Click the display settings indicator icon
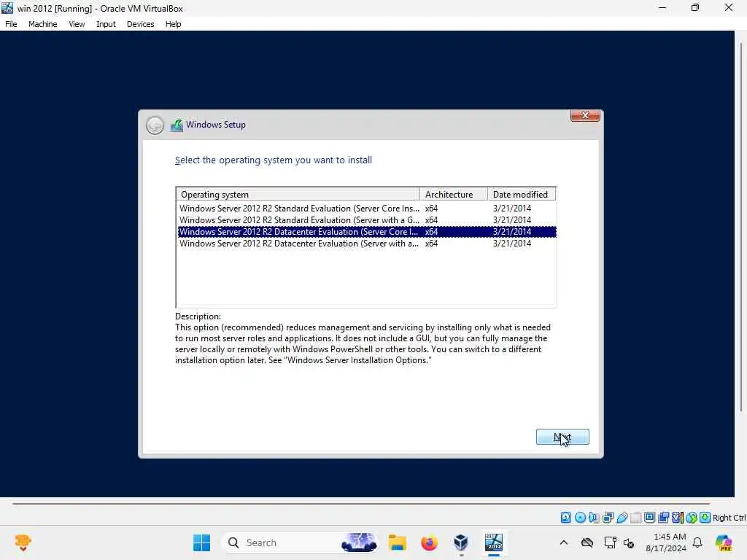 (650, 517)
